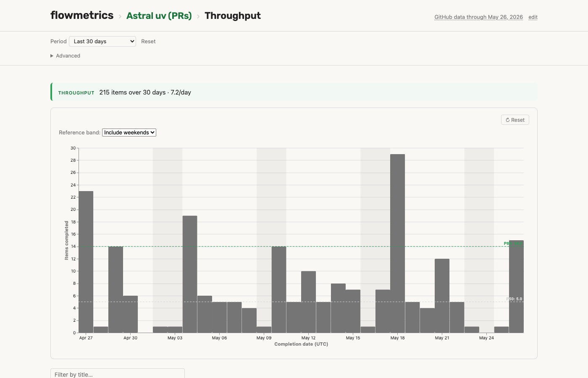This screenshot has width=588, height=378.
Task: Click the chart Reset button
Action: pos(515,120)
